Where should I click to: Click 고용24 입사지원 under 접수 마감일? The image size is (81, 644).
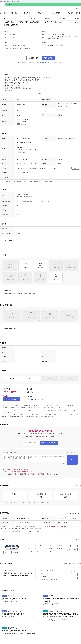pos(12,399)
